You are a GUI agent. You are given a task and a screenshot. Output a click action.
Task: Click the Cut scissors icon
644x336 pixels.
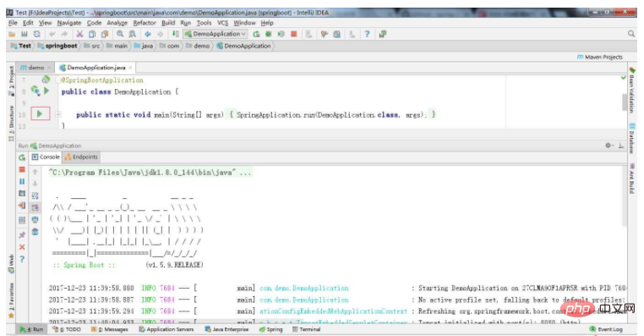point(79,34)
